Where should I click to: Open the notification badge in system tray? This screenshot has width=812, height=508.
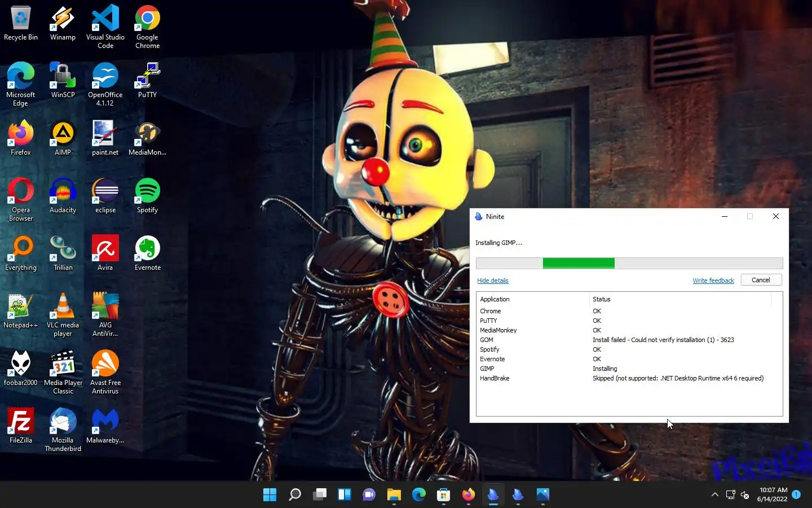(796, 494)
